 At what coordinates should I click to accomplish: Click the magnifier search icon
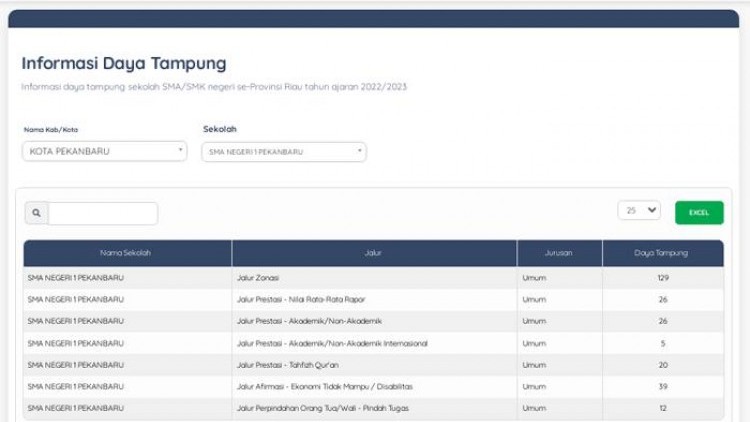pos(36,213)
